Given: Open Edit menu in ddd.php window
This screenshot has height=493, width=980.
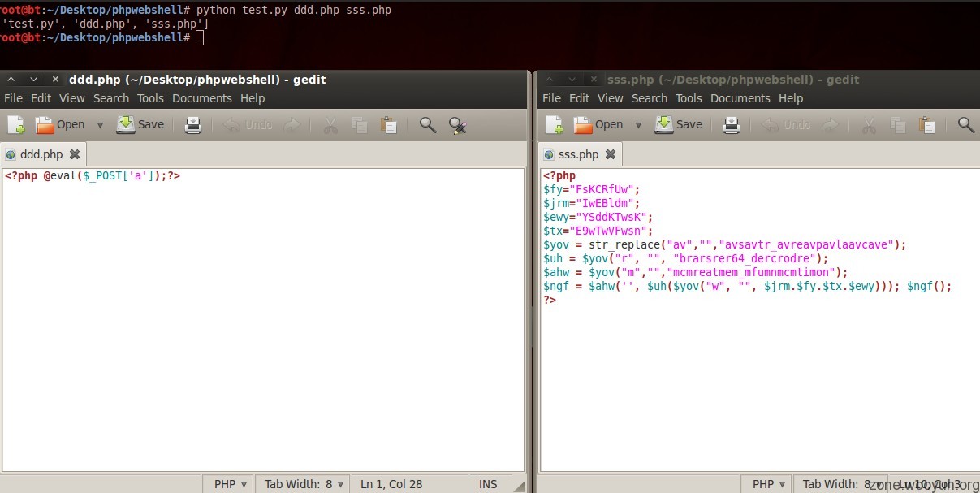Looking at the screenshot, I should point(41,98).
